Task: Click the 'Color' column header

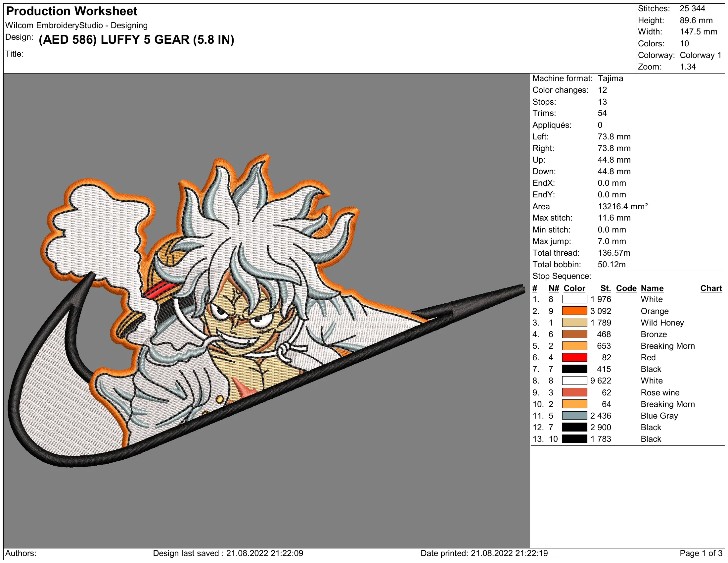Action: point(574,288)
